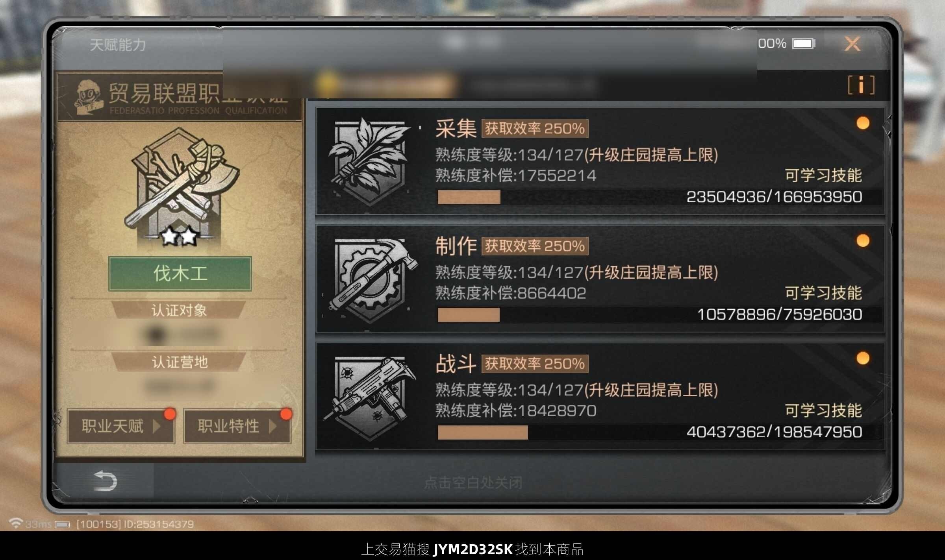Click the back arrow icon at bottom left
This screenshot has height=560, width=945.
coord(105,481)
